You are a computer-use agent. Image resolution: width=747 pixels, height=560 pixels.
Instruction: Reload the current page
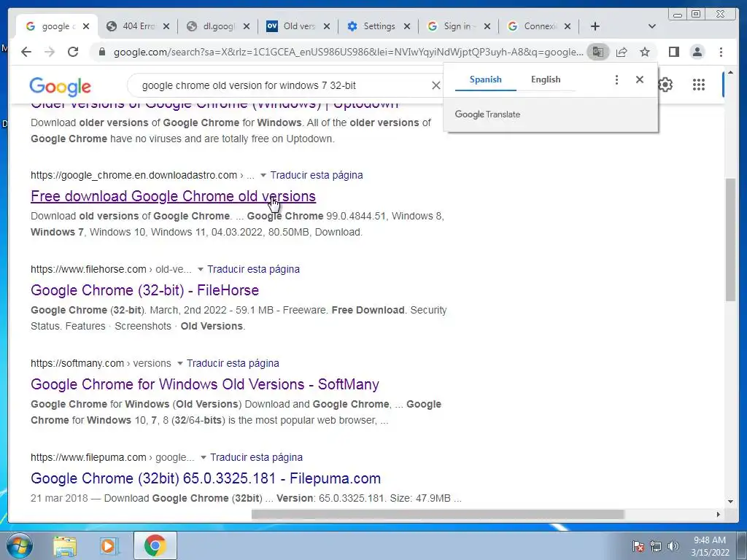[x=73, y=52]
